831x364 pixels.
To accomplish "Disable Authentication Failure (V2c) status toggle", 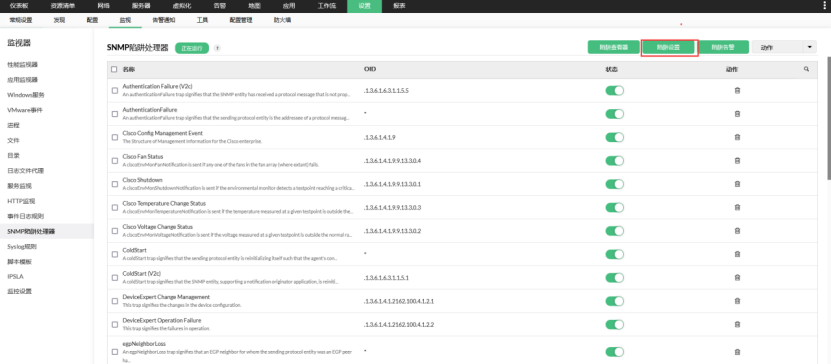I will [615, 91].
